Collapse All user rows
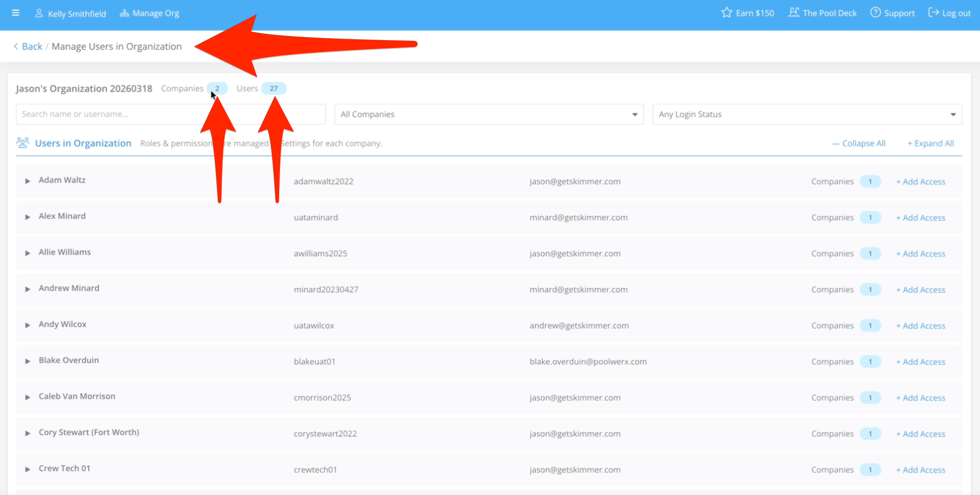 pyautogui.click(x=859, y=143)
